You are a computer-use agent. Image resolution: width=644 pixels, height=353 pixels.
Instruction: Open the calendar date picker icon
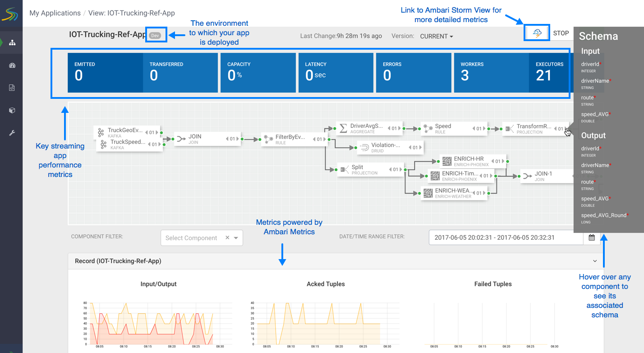tap(592, 237)
